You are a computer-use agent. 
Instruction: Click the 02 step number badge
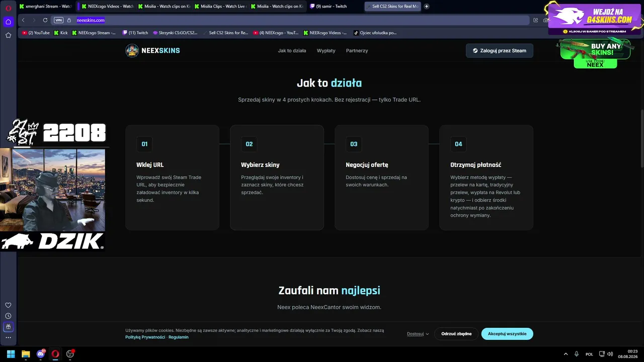click(x=249, y=144)
